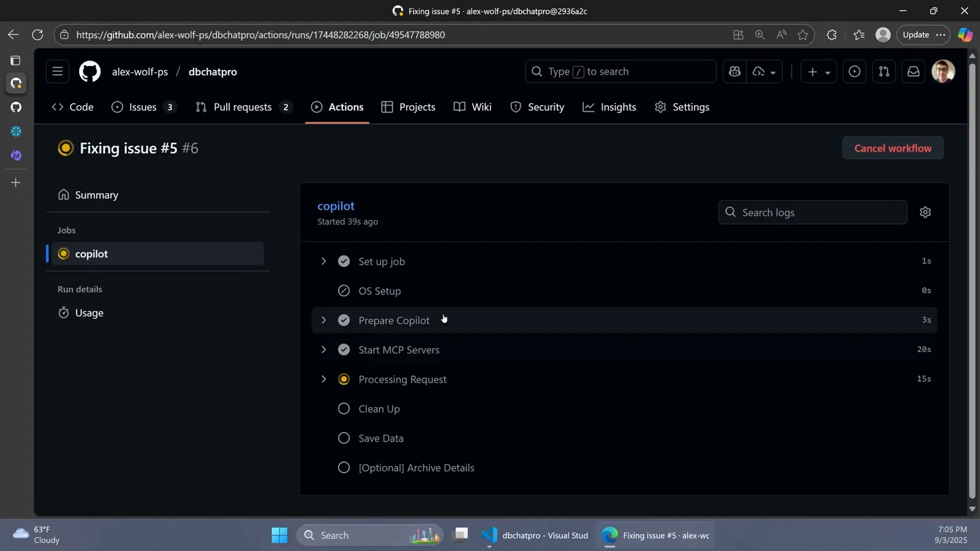Go to the Security tab

click(x=537, y=107)
